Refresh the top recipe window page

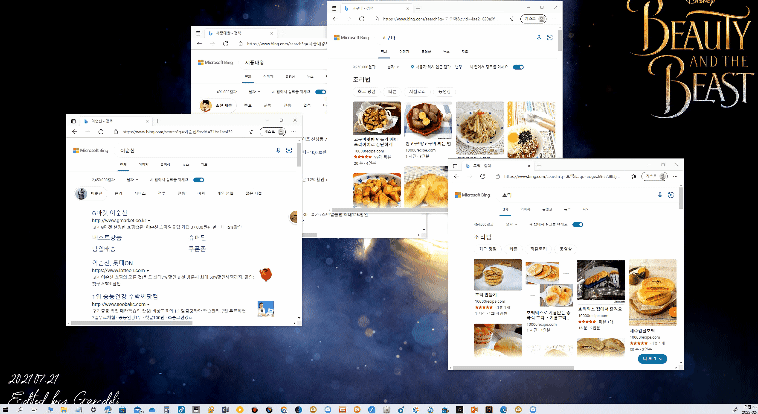point(362,18)
